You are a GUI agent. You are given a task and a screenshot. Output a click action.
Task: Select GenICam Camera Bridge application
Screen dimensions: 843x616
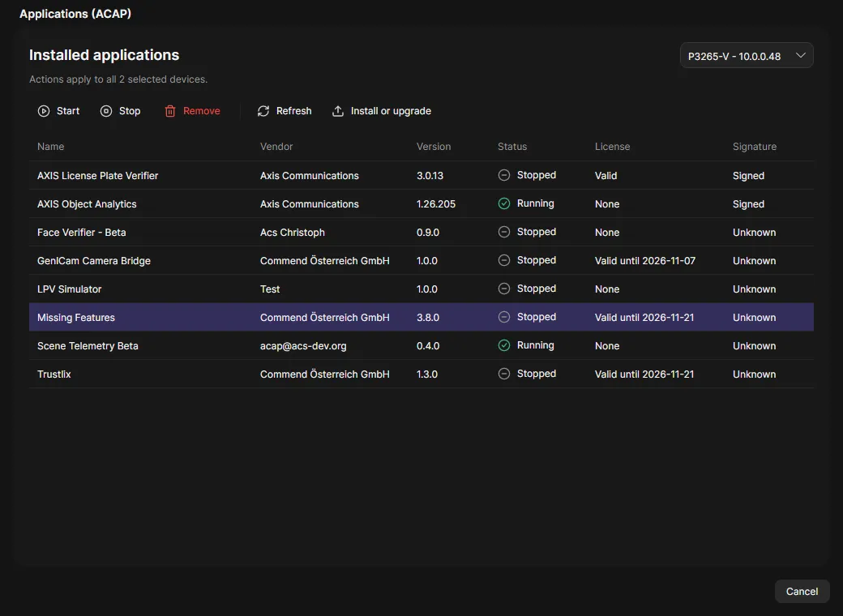coord(421,261)
